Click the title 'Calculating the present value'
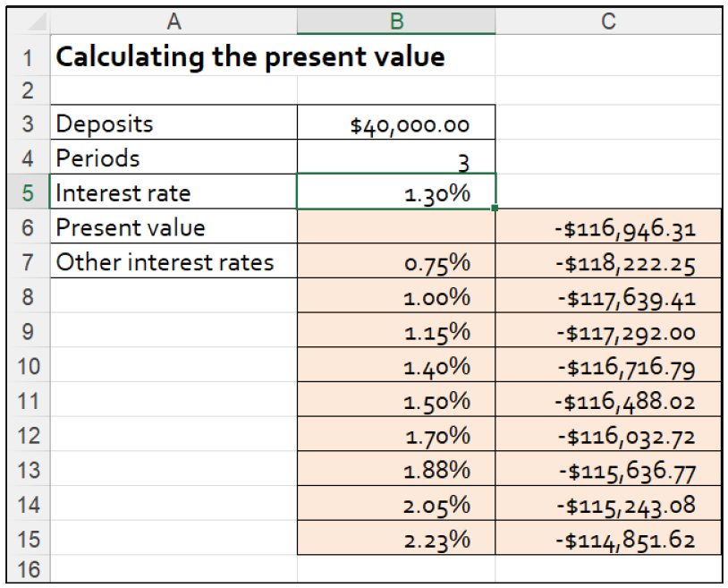The image size is (728, 588). point(174,55)
